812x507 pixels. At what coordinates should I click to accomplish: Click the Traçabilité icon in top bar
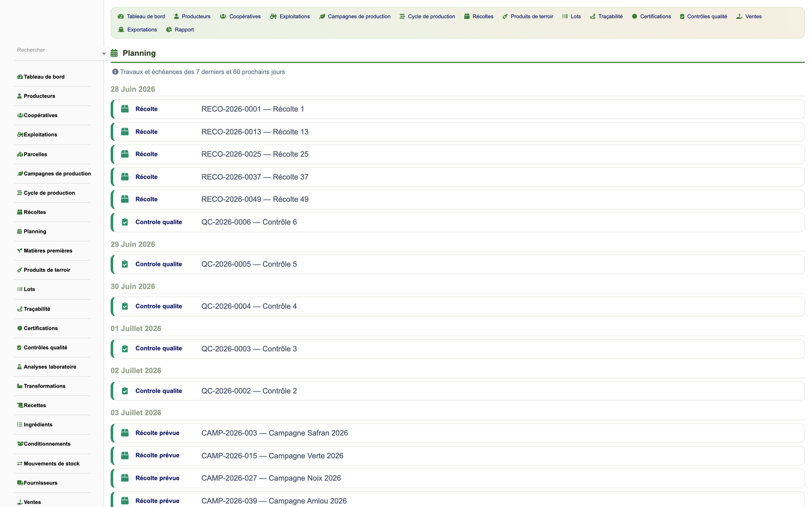(593, 17)
